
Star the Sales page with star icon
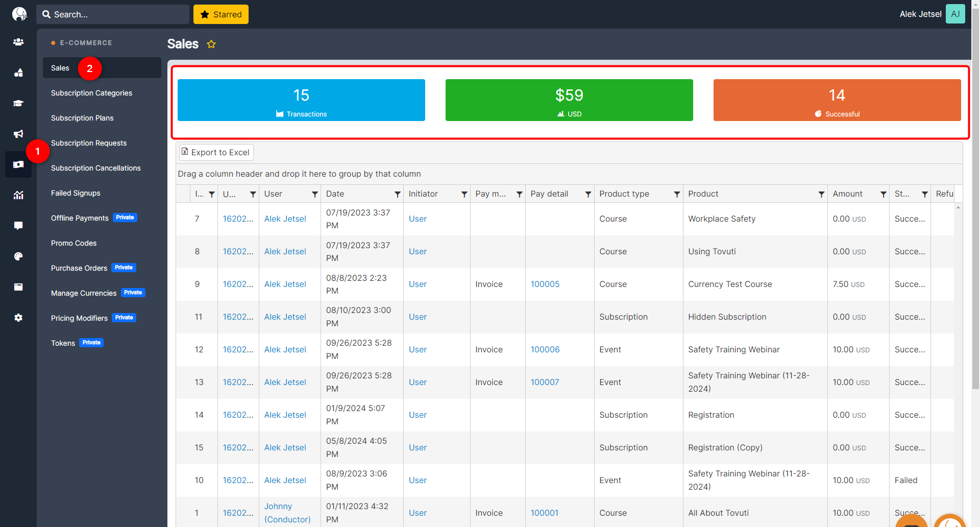point(211,44)
